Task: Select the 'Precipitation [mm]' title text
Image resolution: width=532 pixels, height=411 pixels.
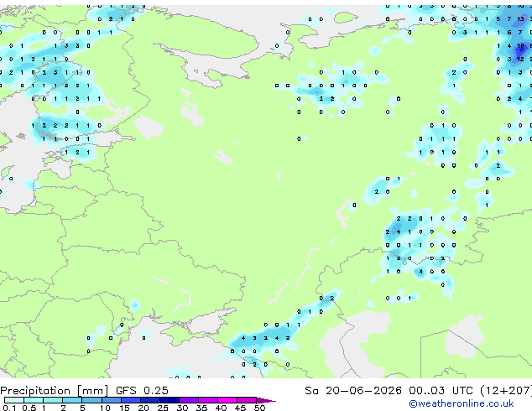Action: [55, 391]
